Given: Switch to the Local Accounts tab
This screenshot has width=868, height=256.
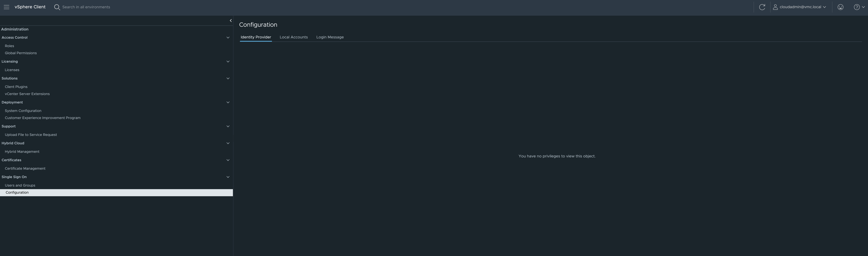Looking at the screenshot, I should pyautogui.click(x=294, y=37).
